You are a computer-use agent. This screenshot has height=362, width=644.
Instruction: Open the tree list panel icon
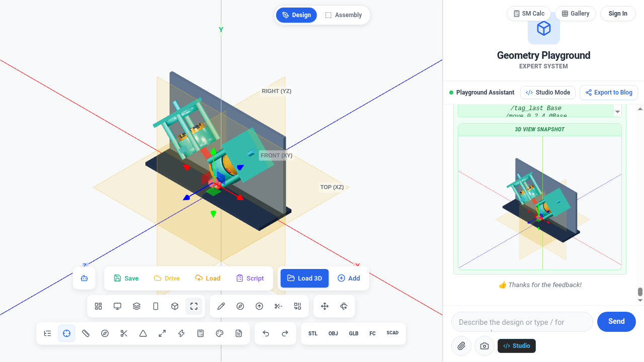pyautogui.click(x=48, y=333)
